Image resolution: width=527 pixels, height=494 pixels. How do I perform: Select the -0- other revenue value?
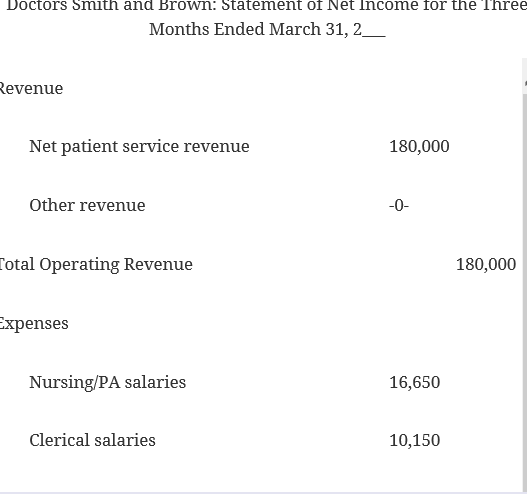point(399,205)
